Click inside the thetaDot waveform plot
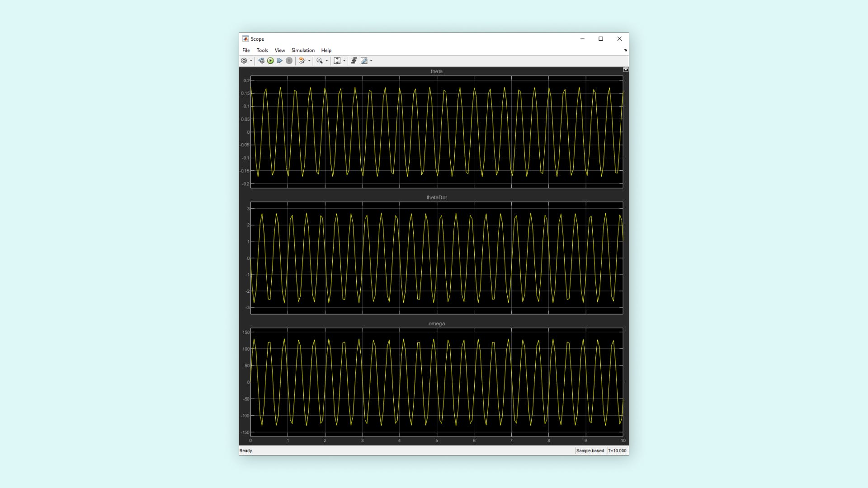 point(437,258)
